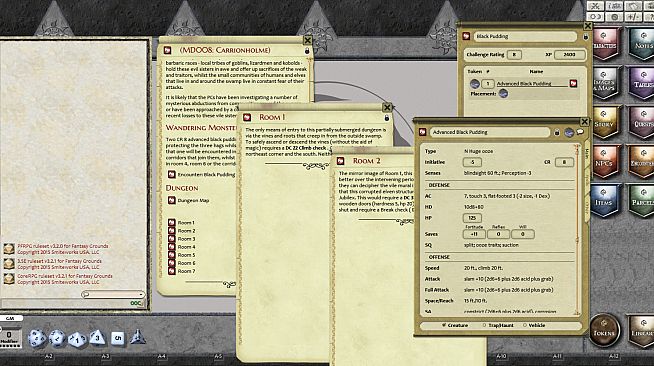Pick the die showing 3 in tray
This screenshot has height=366, width=654.
[x=97, y=337]
